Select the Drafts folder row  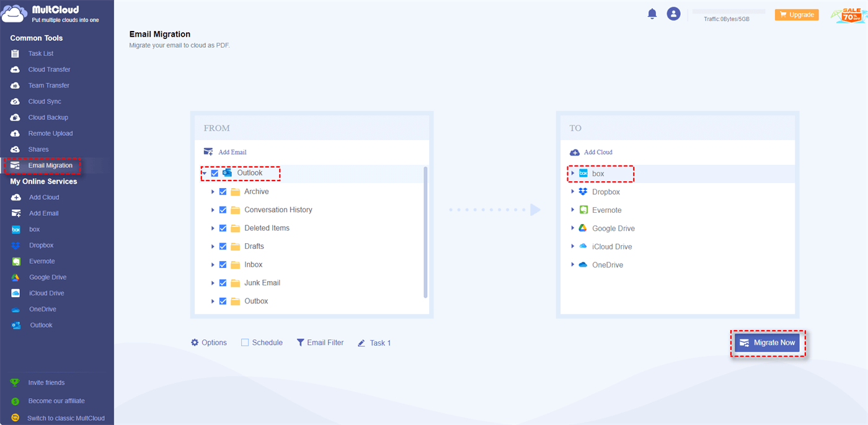pos(309,246)
